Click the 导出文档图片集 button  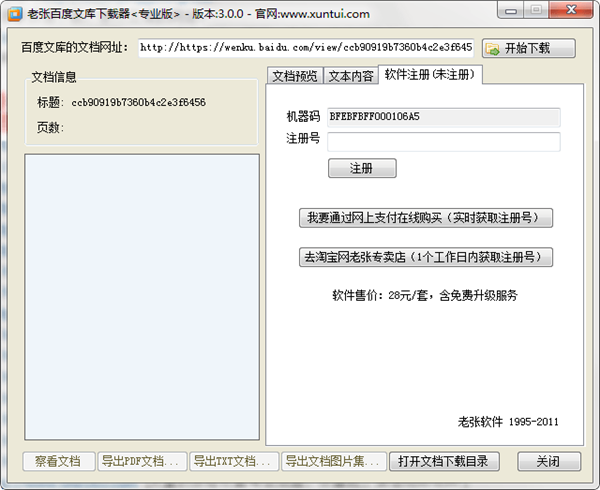(x=333, y=461)
